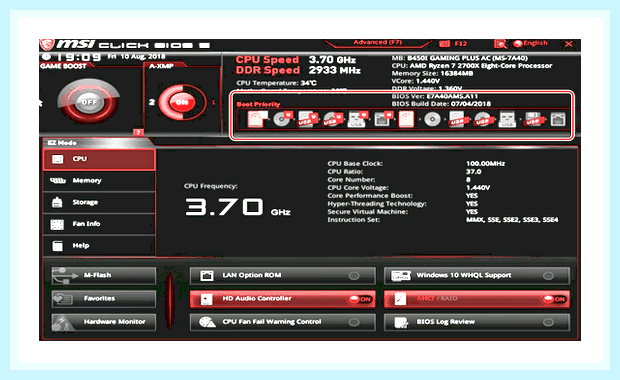Open Hardware Monitor
This screenshot has width=620, height=380.
(104, 322)
